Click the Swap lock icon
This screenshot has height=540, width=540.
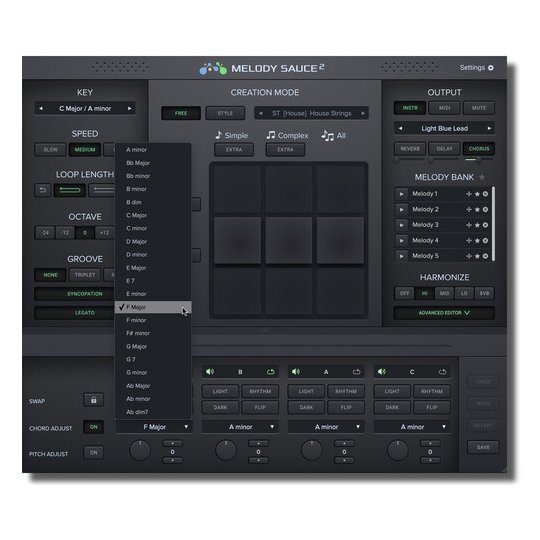coord(93,400)
